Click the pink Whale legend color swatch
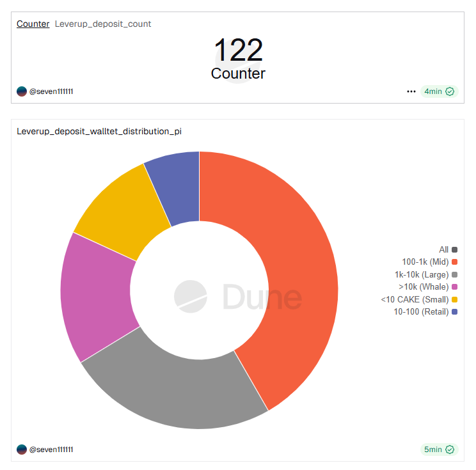The height and width of the screenshot is (470, 476). [454, 286]
